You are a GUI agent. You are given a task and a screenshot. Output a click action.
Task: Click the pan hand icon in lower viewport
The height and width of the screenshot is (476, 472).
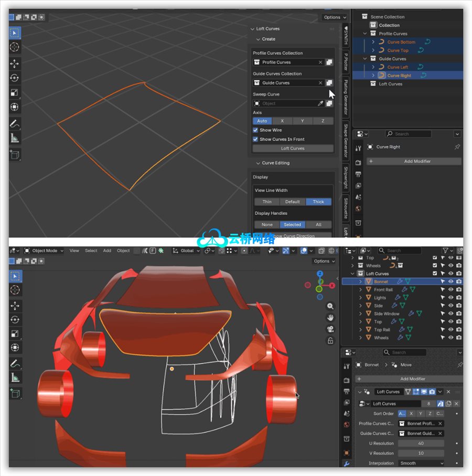tap(330, 318)
